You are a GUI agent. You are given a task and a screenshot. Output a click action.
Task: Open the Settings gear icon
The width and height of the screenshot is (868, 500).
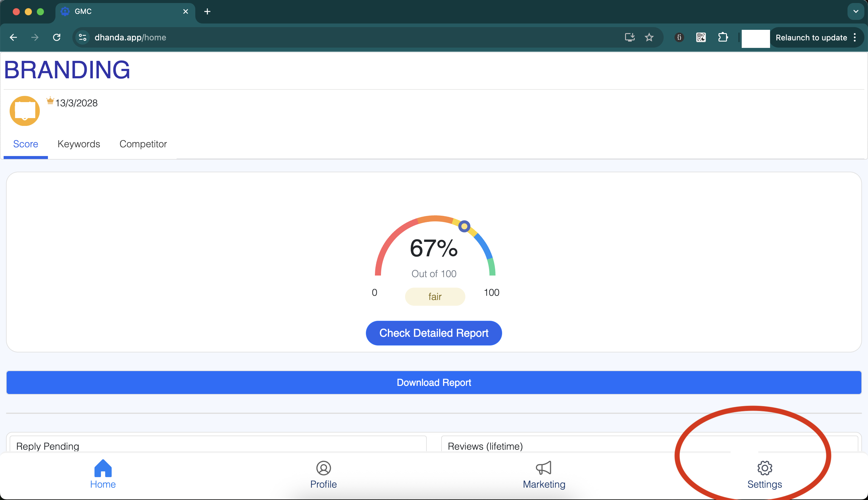click(765, 468)
